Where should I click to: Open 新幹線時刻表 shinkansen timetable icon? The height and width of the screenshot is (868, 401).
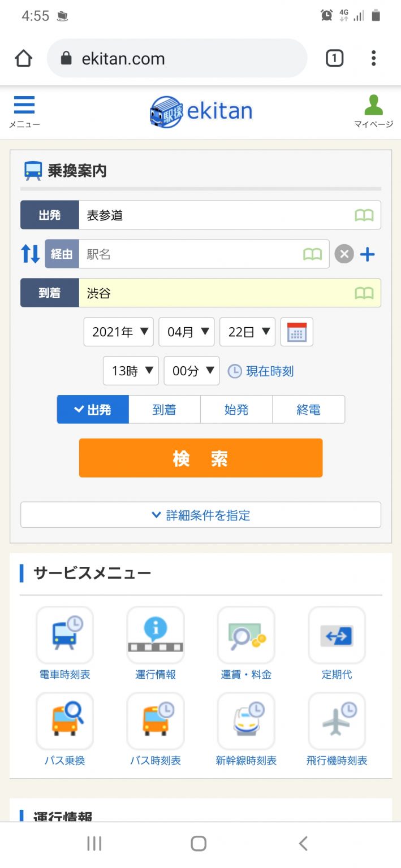(x=246, y=721)
